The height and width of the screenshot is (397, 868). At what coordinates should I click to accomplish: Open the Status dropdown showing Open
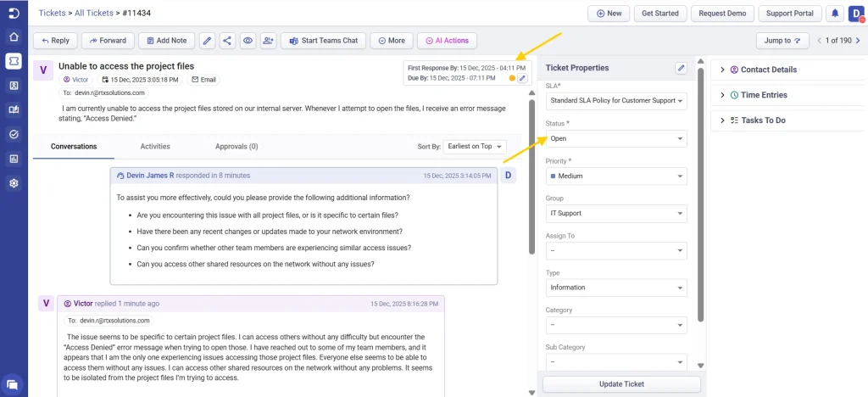[616, 138]
